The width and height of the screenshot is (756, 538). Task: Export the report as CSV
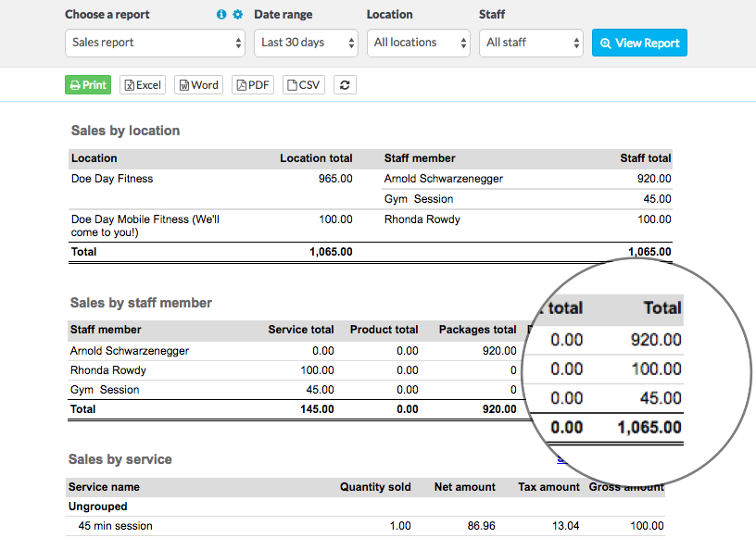coord(304,85)
